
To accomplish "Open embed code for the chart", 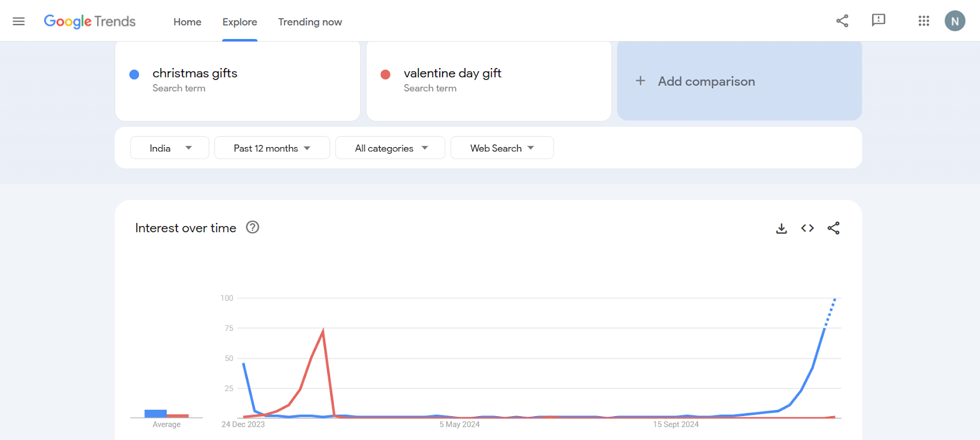I will [807, 228].
